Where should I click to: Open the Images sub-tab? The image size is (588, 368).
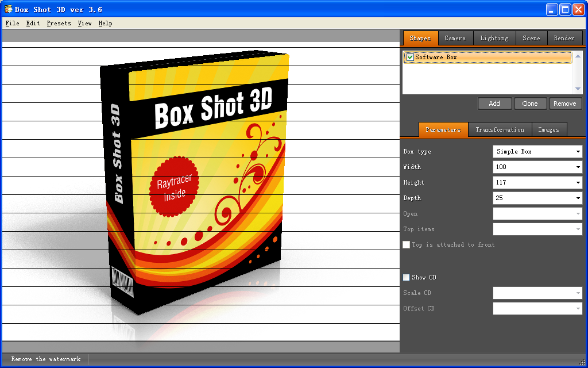548,129
